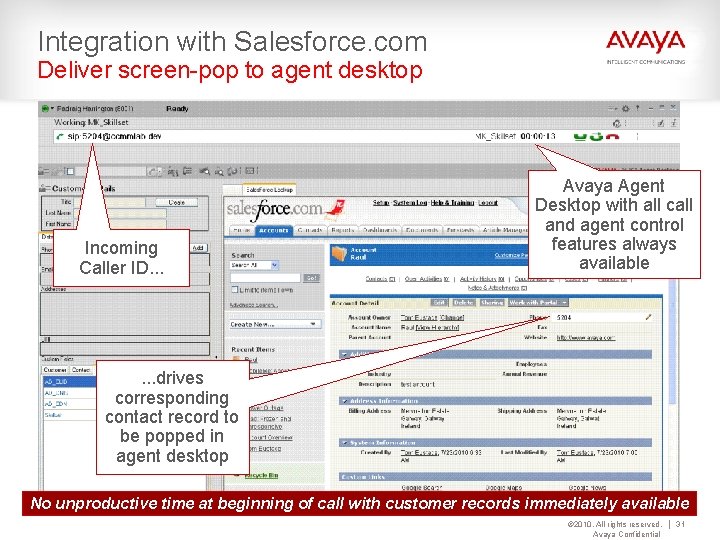Click the Recycle Bin link in sidebar

pyautogui.click(x=261, y=475)
